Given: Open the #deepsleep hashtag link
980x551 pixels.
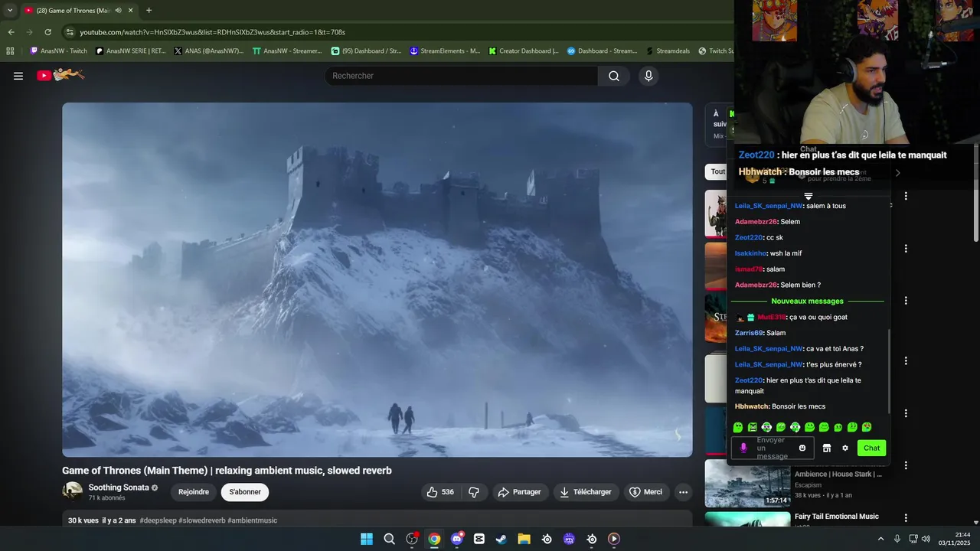Looking at the screenshot, I should tap(158, 520).
